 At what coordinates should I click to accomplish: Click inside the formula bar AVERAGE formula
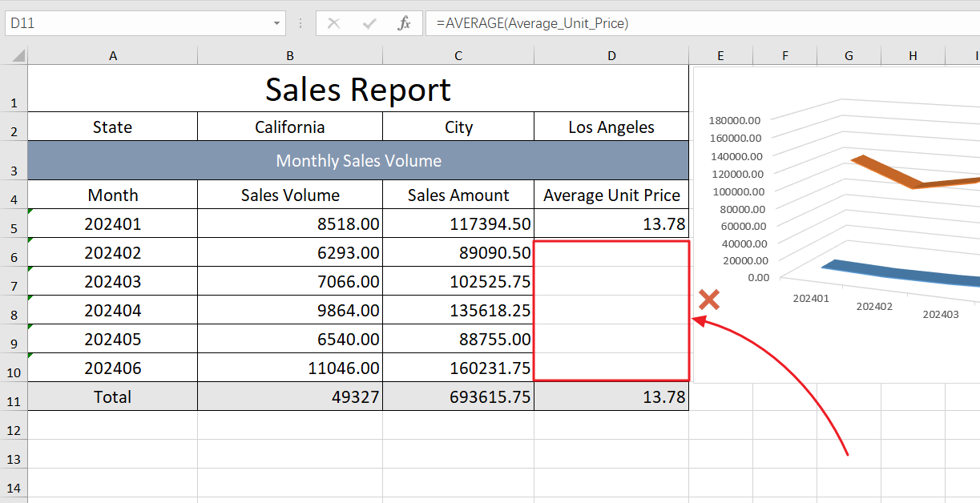point(532,23)
